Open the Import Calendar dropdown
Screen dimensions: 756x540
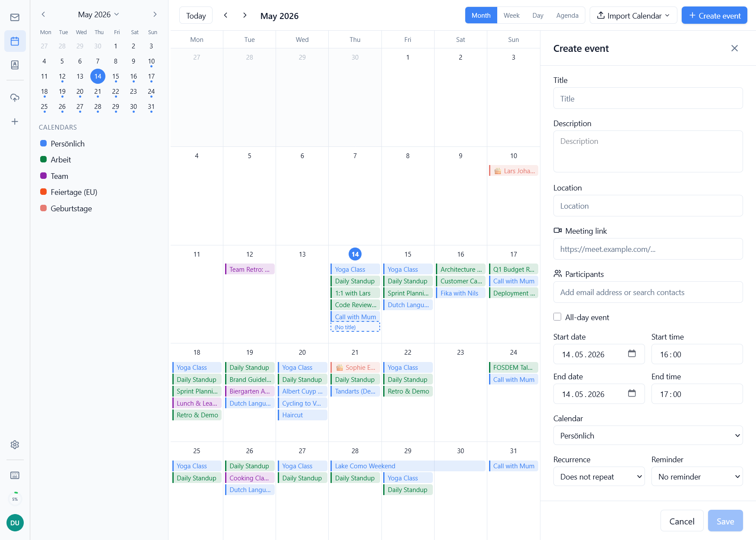pyautogui.click(x=633, y=16)
